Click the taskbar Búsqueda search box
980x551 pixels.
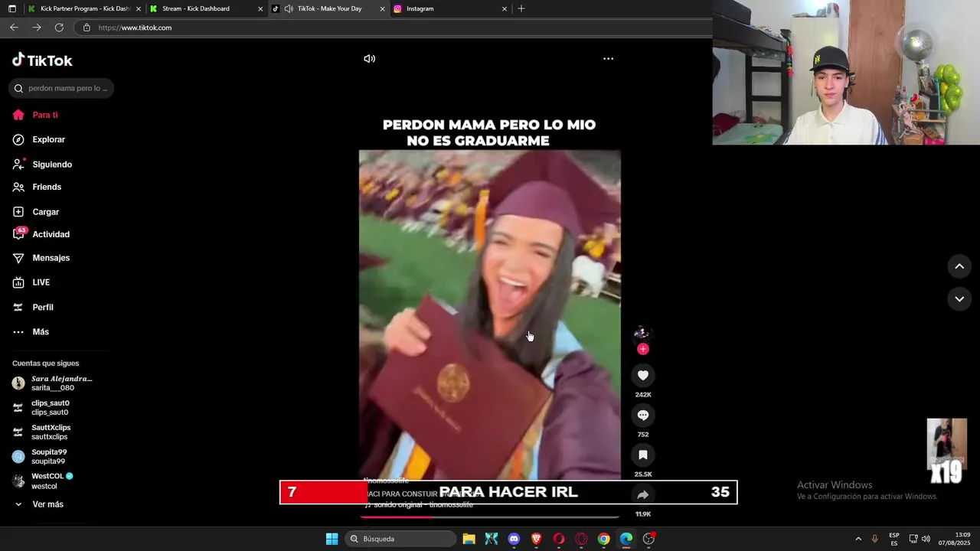[400, 539]
